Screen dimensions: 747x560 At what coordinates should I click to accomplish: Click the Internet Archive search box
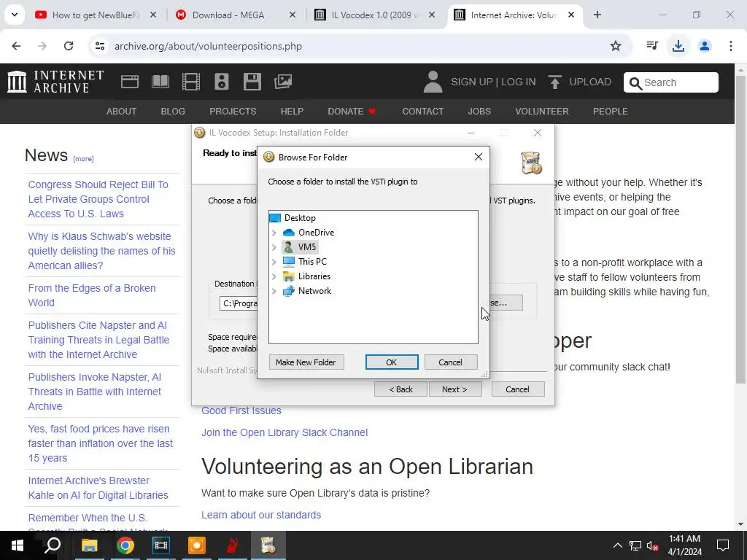[x=671, y=82]
